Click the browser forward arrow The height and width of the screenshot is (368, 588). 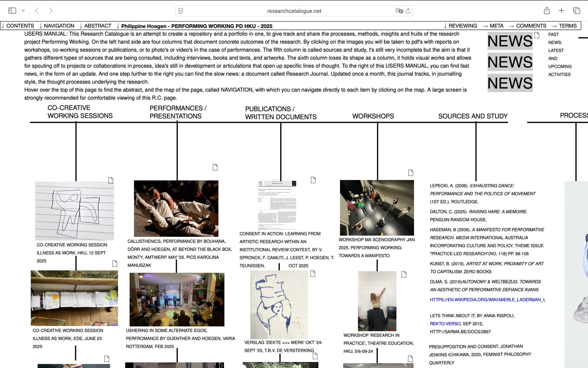point(51,11)
